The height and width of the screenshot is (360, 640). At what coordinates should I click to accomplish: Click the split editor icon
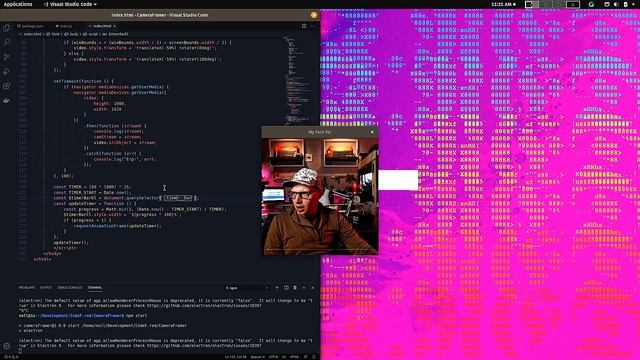click(x=304, y=26)
